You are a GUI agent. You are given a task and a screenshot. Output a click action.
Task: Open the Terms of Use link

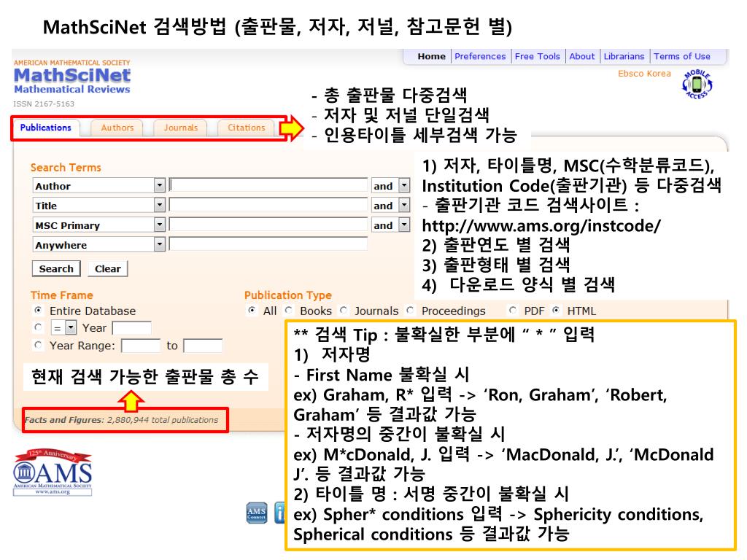(x=682, y=56)
